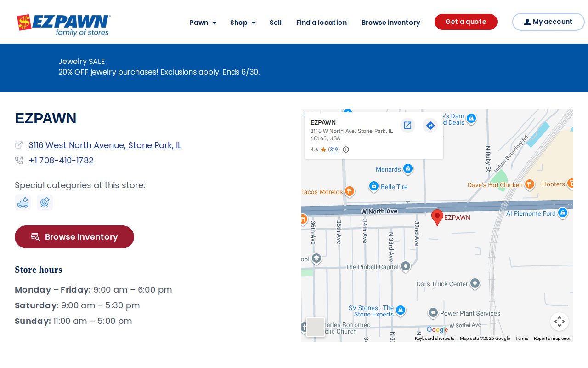Click the EZPAWN logo in the header
588x368 pixels.
tap(63, 25)
